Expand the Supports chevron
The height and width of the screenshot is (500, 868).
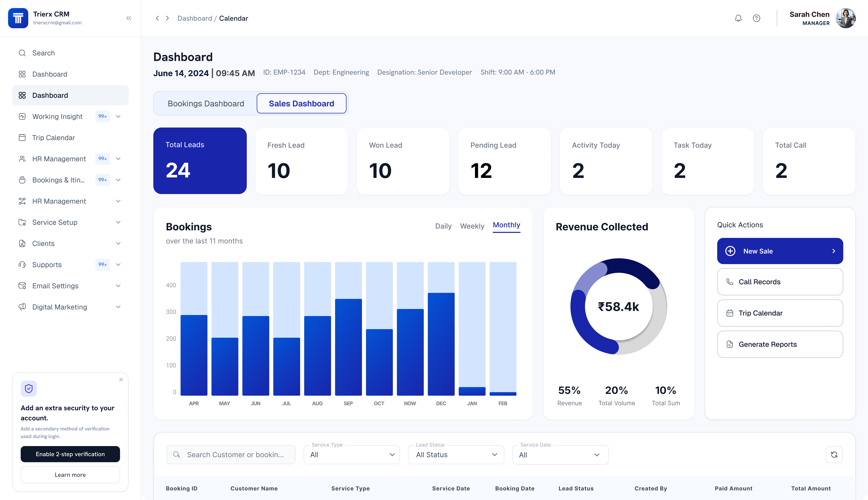point(118,265)
